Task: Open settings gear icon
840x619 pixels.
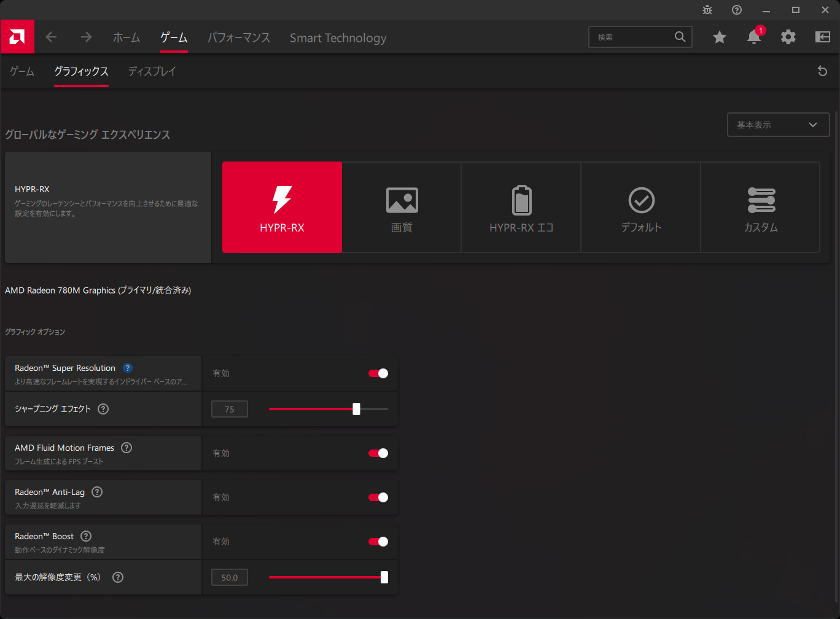Action: 788,37
